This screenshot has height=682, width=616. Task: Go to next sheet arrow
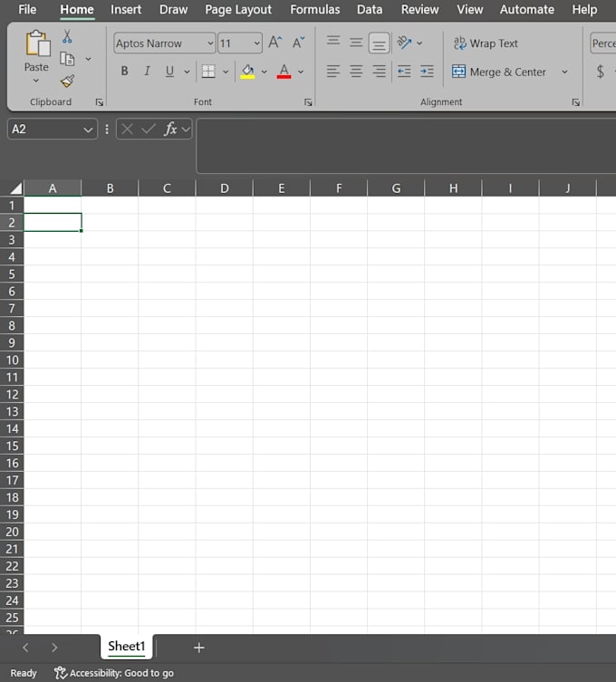click(54, 648)
